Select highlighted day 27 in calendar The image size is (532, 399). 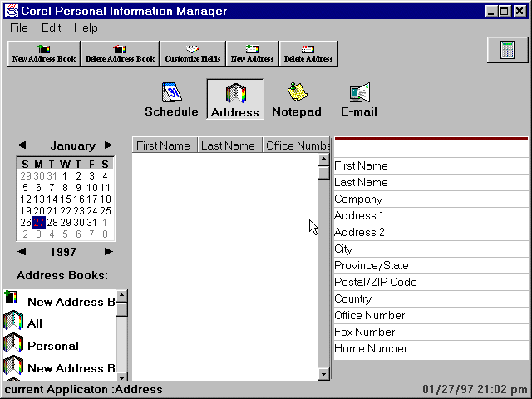point(39,223)
